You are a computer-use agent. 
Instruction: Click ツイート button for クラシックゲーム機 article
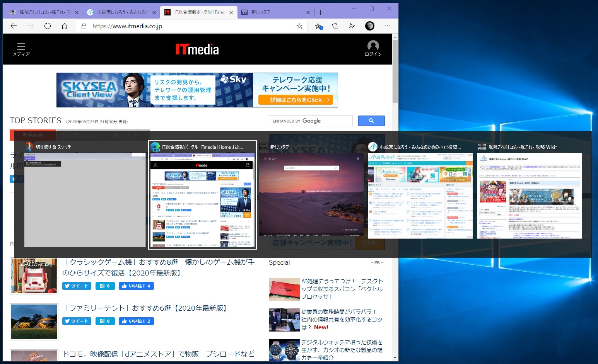tap(77, 286)
